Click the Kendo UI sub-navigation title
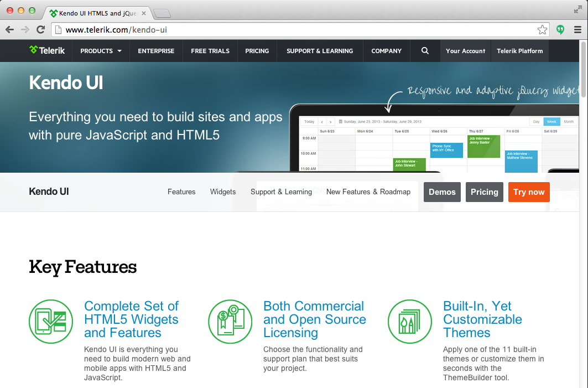The height and width of the screenshot is (388, 588). [x=49, y=192]
